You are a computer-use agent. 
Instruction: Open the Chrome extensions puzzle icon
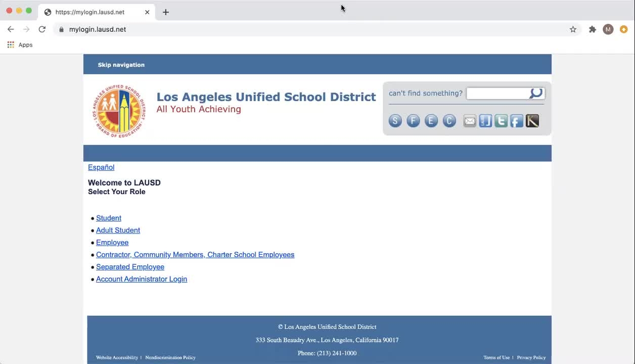click(x=592, y=29)
